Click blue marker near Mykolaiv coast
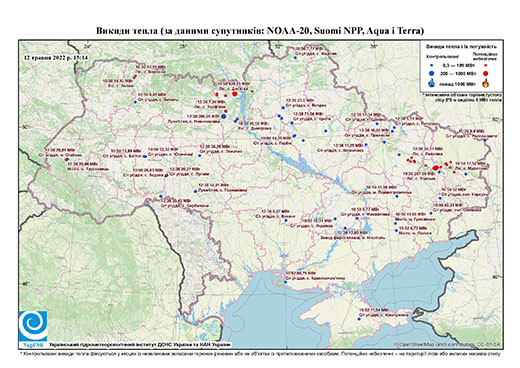Image resolution: width=520 pixels, height=368 pixels. click(285, 282)
